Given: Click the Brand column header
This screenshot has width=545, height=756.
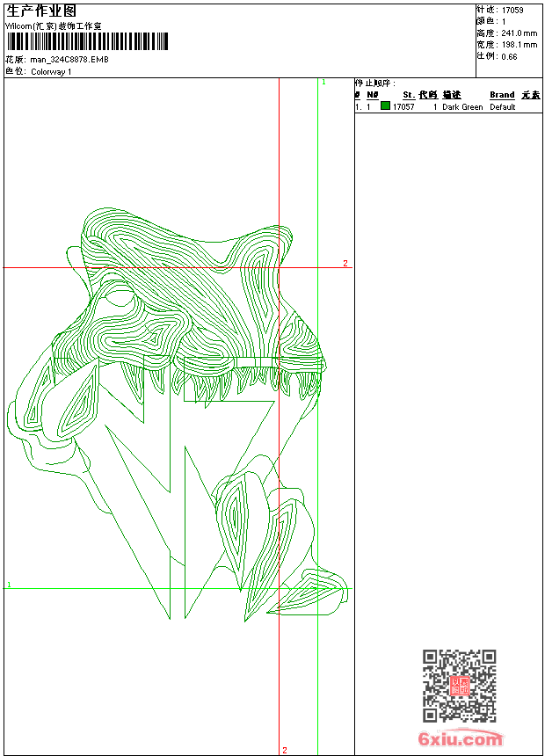Looking at the screenshot, I should pos(502,95).
